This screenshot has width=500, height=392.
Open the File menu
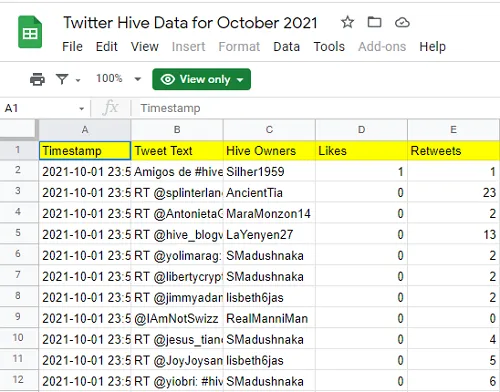[72, 47]
